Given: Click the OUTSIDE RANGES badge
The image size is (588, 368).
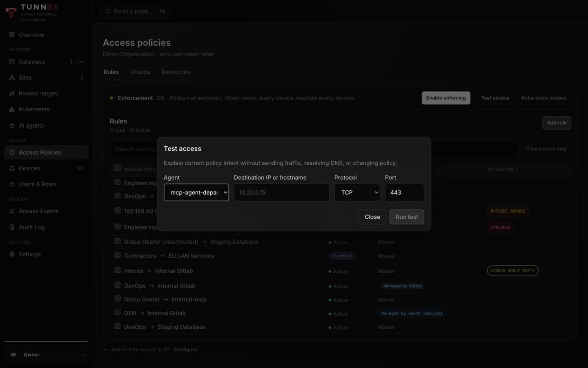Looking at the screenshot, I should tap(508, 211).
